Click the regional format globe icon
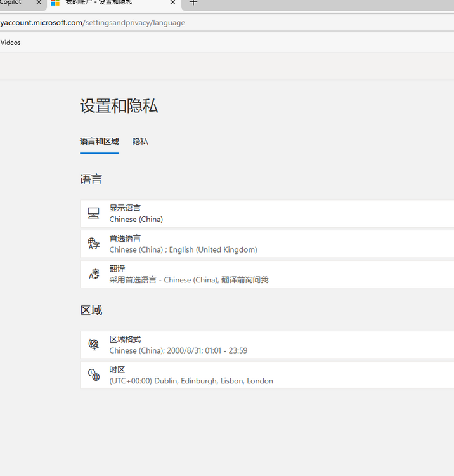Screen dimensions: 454x476 click(x=94, y=345)
